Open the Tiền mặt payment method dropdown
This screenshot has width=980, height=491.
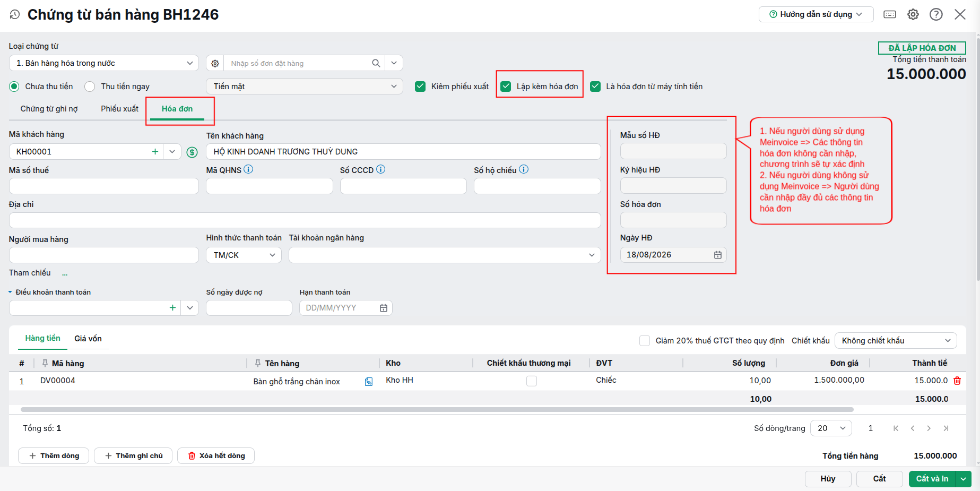coord(305,87)
